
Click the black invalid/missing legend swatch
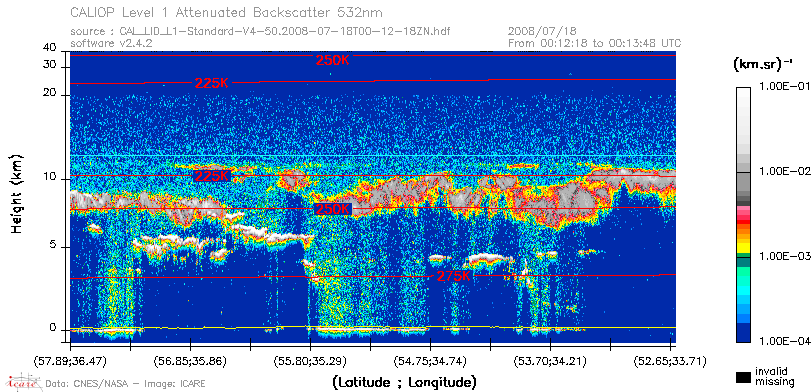[x=744, y=378]
